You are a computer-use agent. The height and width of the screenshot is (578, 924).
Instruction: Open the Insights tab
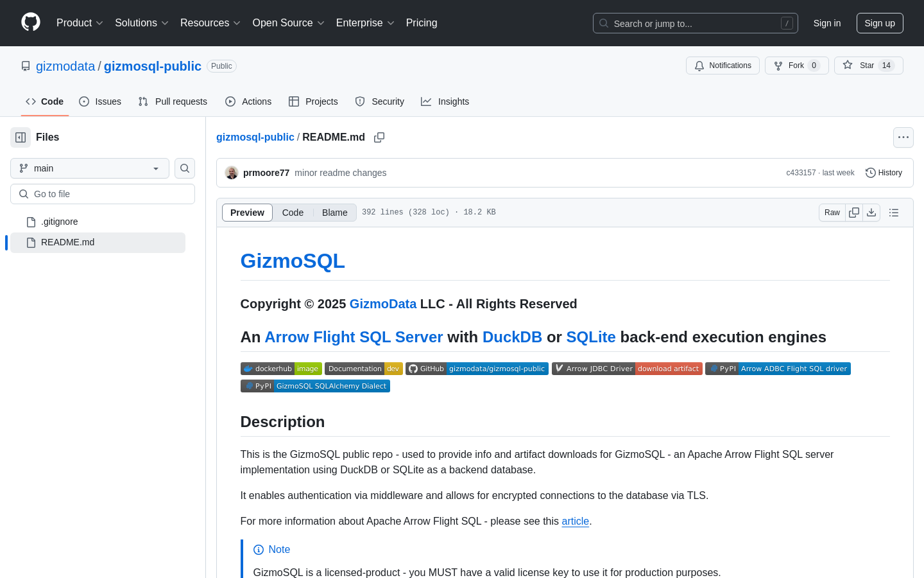pos(445,101)
